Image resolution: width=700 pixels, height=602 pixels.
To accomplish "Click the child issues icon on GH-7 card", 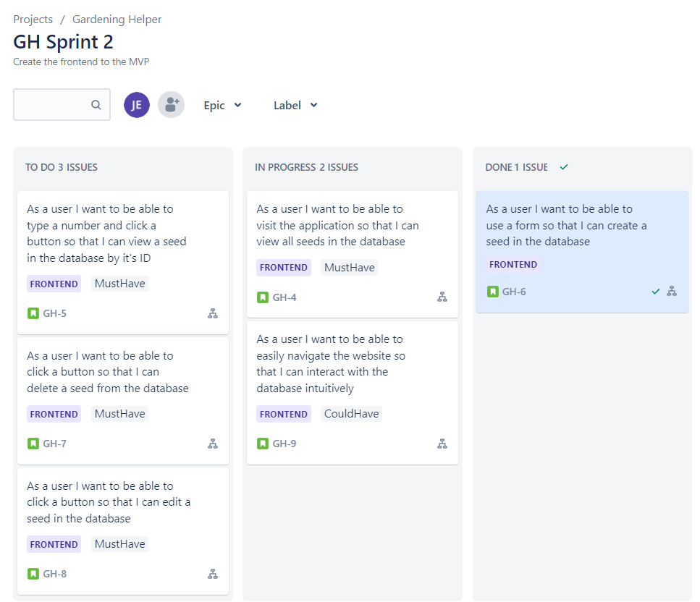I will [x=213, y=444].
